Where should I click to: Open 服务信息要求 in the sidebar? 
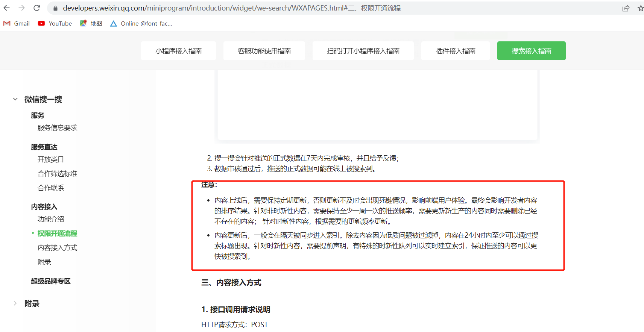(57, 128)
